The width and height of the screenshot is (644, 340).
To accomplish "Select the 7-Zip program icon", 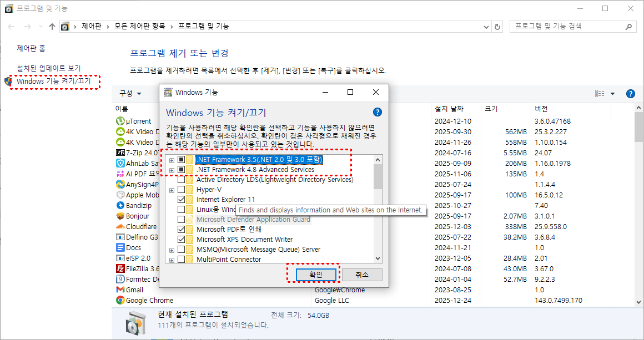I will (x=120, y=153).
